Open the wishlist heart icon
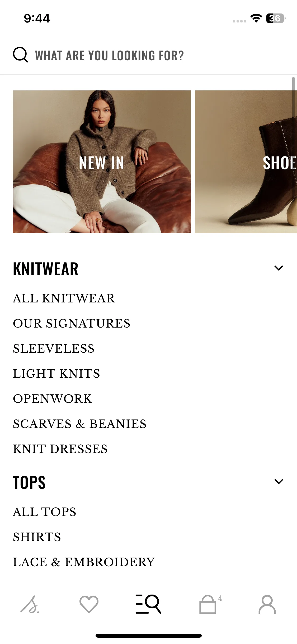Screen dimensions: 297x644 tap(89, 604)
